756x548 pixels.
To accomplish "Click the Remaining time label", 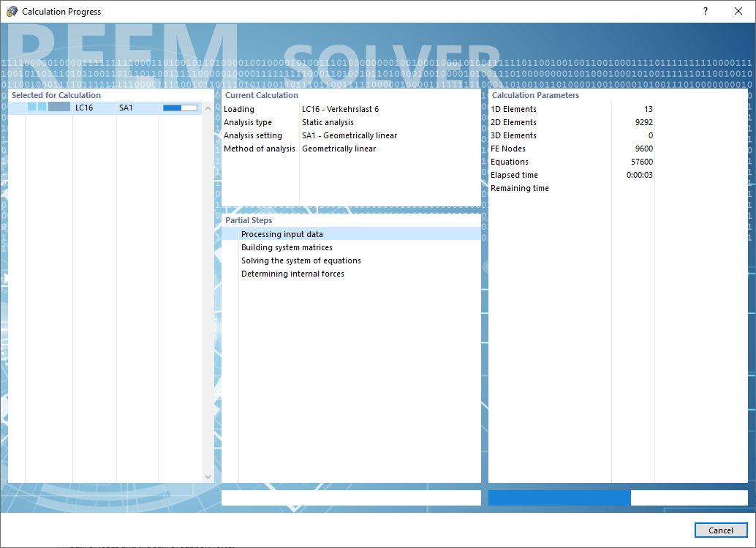I will pos(520,188).
